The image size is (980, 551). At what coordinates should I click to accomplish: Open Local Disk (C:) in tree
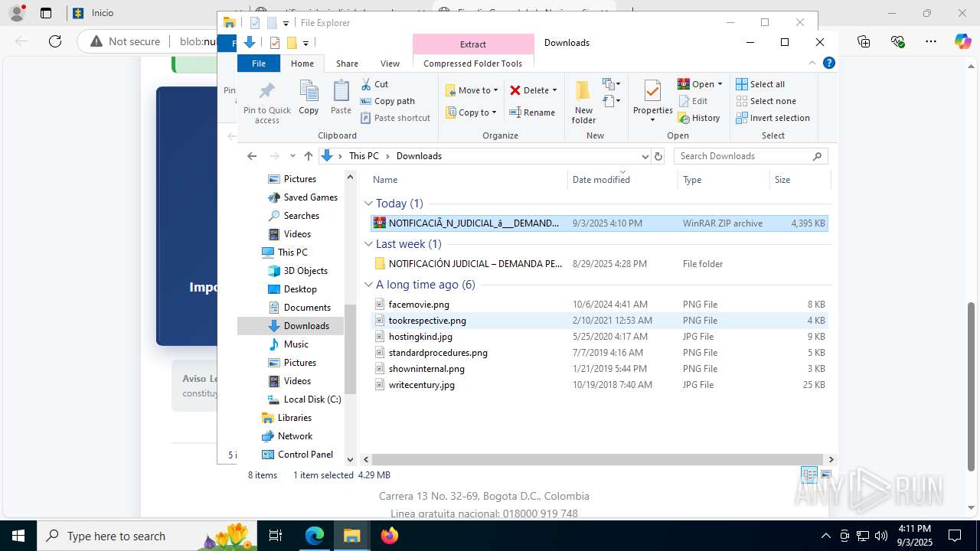point(304,399)
